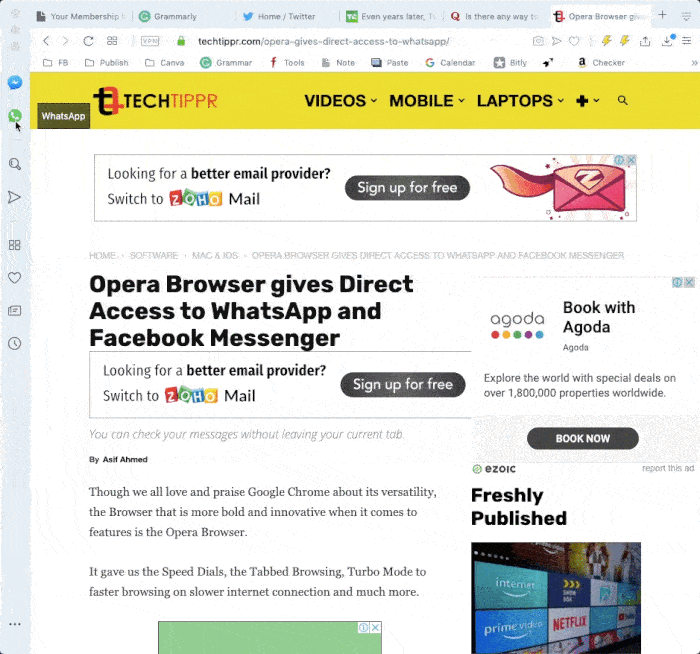Open the Bitly bookmark
The height and width of the screenshot is (654, 700).
click(x=510, y=63)
